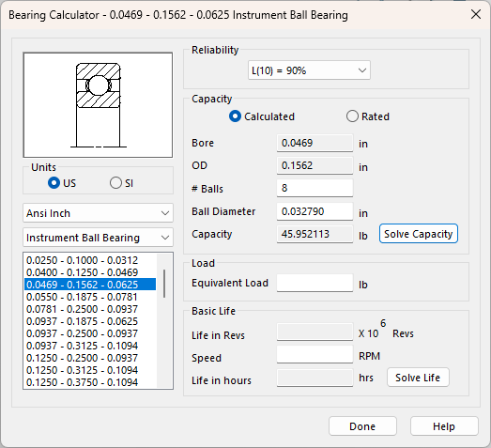491x448 pixels.
Task: Open the Reliability L(10) = 90% dropdown
Action: [x=309, y=70]
